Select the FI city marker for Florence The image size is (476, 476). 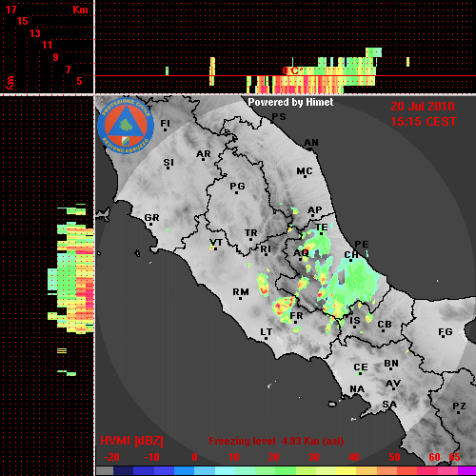coord(166,125)
